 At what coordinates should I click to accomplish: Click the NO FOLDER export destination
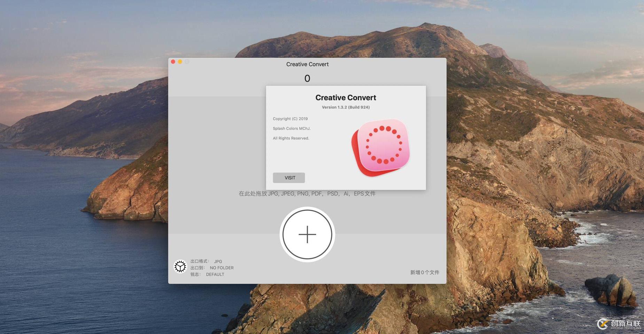[x=222, y=268]
